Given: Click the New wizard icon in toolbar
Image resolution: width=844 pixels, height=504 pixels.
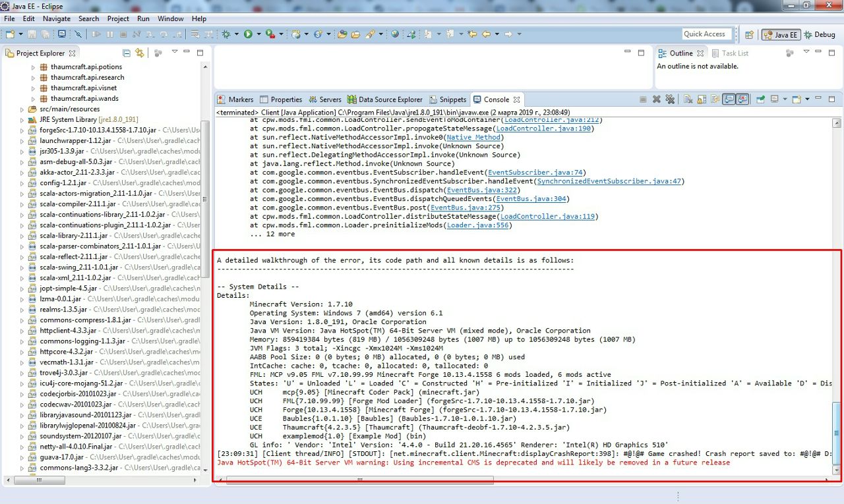Looking at the screenshot, I should tap(10, 34).
